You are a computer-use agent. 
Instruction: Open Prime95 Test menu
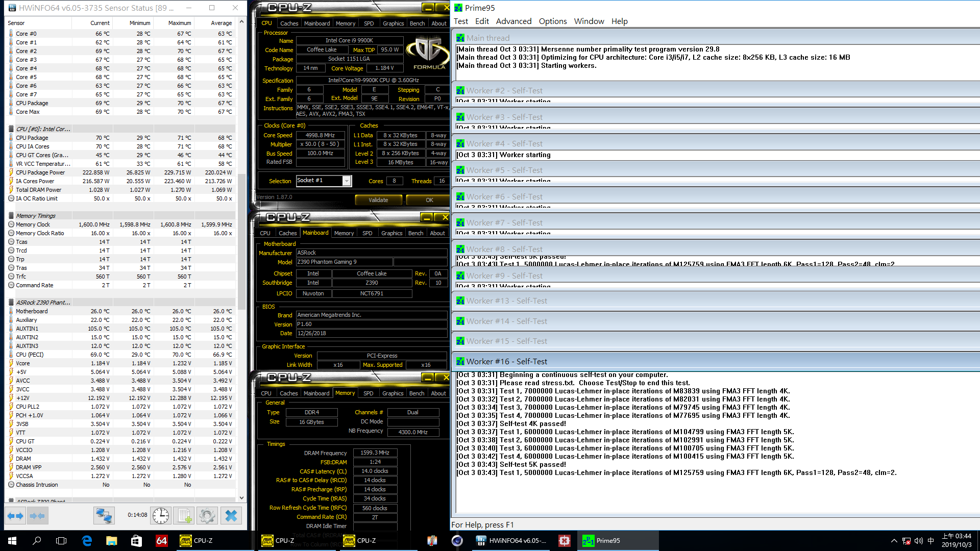[x=460, y=21]
